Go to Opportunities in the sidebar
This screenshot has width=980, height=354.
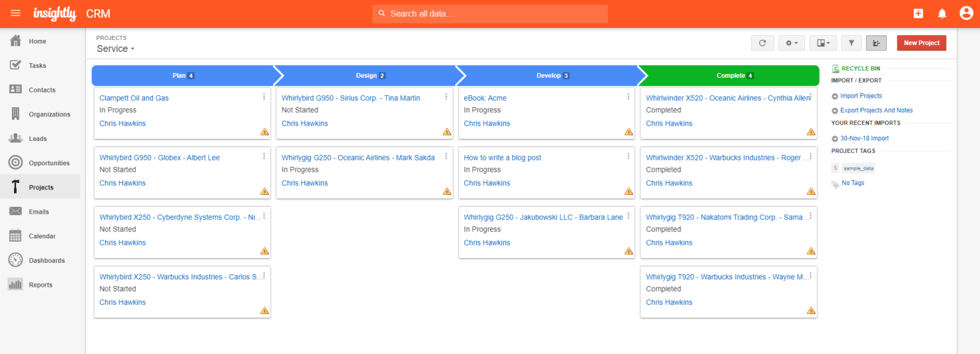pos(49,163)
